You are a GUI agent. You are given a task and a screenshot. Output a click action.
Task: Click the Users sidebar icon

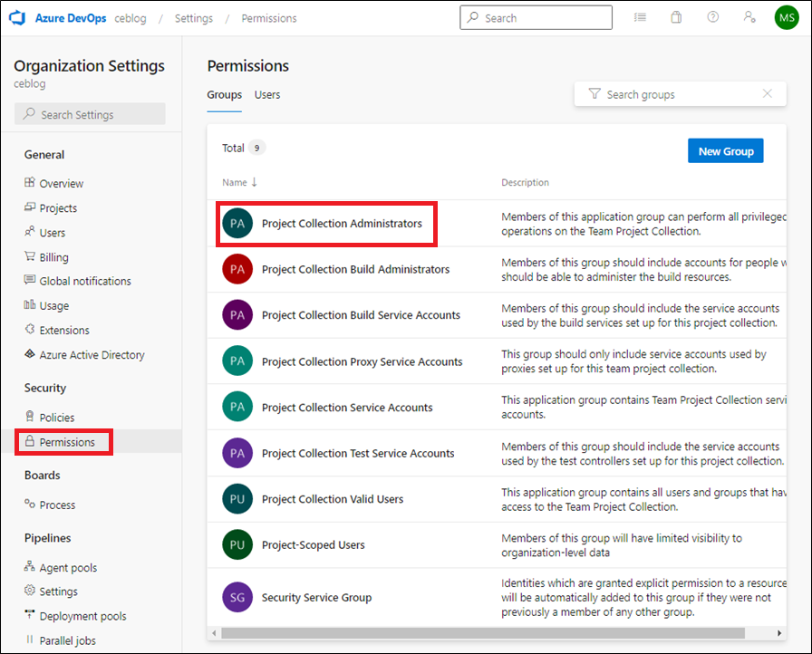point(30,232)
